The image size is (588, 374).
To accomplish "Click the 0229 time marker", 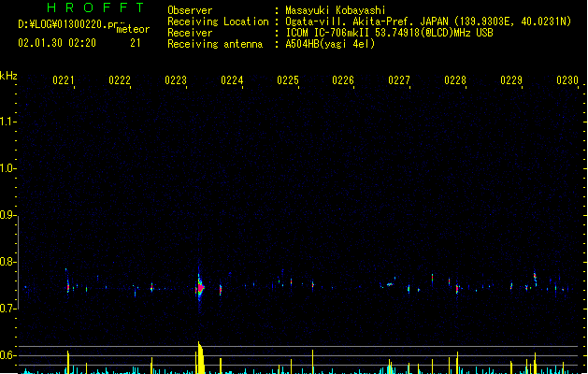I will (x=511, y=80).
